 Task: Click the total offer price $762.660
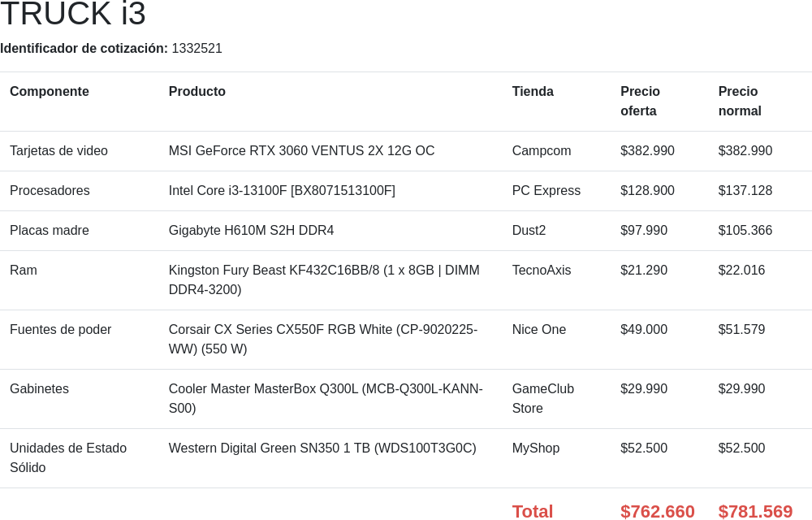tap(657, 511)
